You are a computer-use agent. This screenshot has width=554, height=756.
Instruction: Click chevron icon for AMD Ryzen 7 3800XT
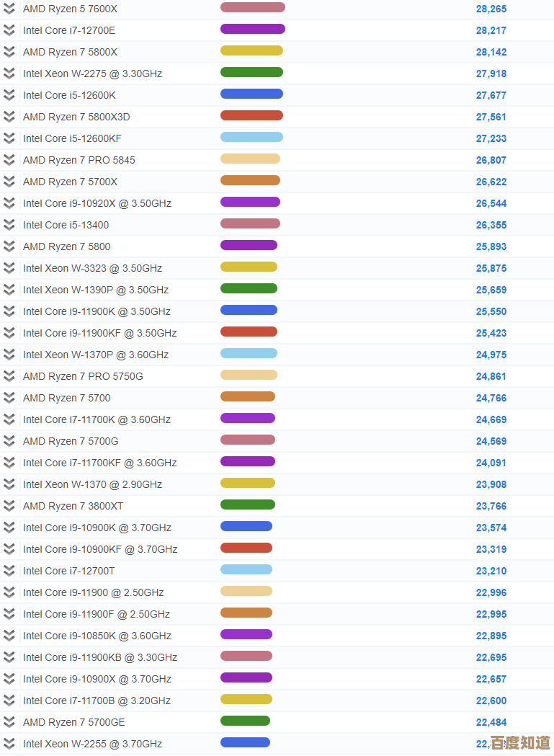click(9, 506)
